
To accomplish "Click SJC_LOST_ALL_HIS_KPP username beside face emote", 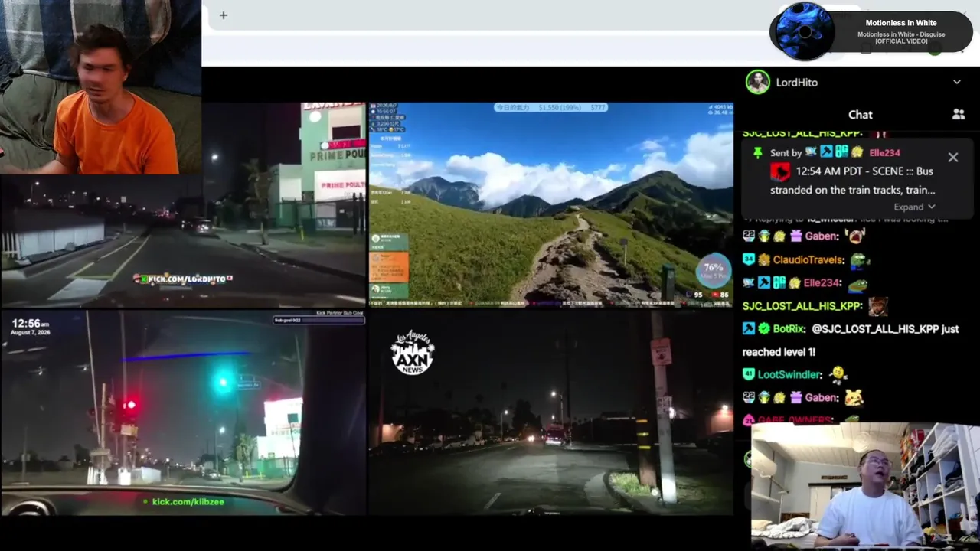I will pos(802,305).
